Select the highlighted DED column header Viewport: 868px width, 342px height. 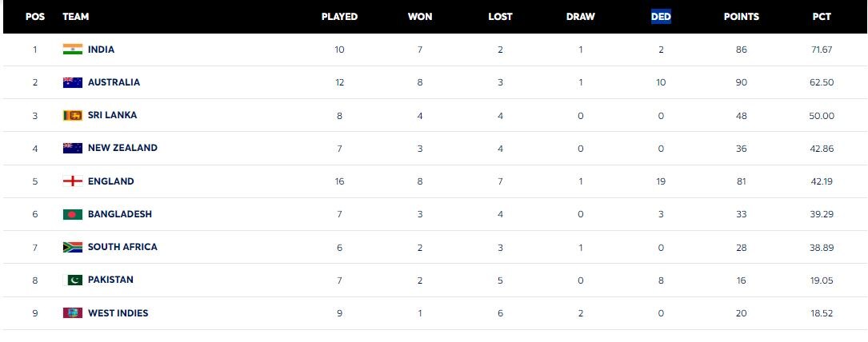click(661, 16)
